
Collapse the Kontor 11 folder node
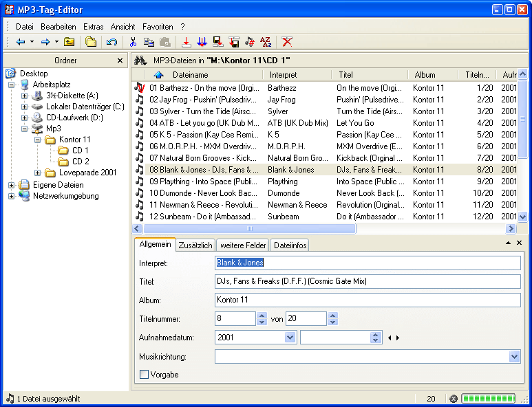36,140
